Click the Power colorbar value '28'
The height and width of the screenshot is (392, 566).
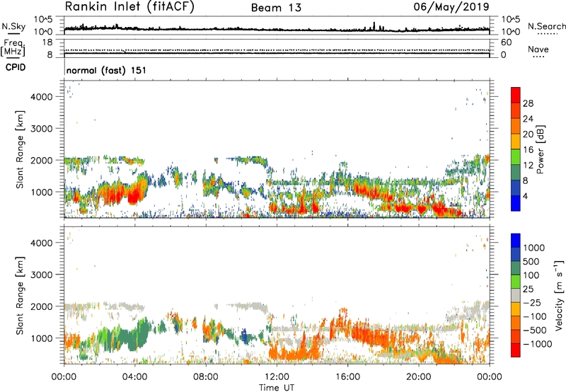pos(528,103)
